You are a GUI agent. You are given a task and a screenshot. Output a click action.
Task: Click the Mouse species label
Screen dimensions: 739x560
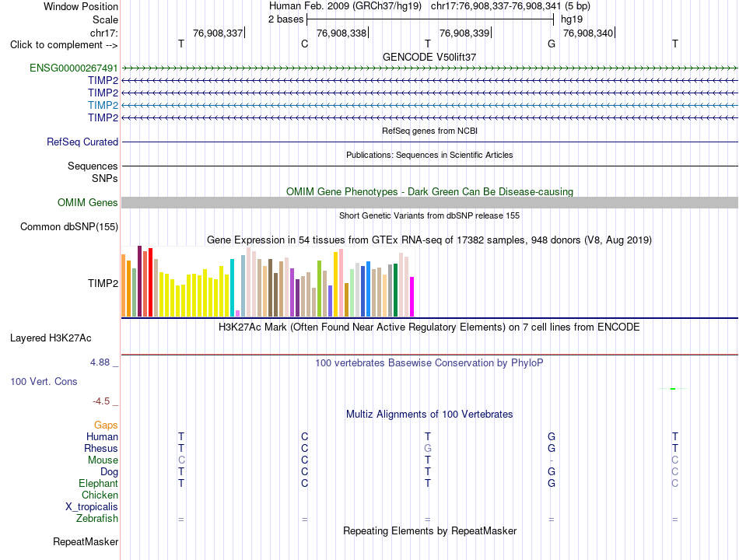click(103, 460)
